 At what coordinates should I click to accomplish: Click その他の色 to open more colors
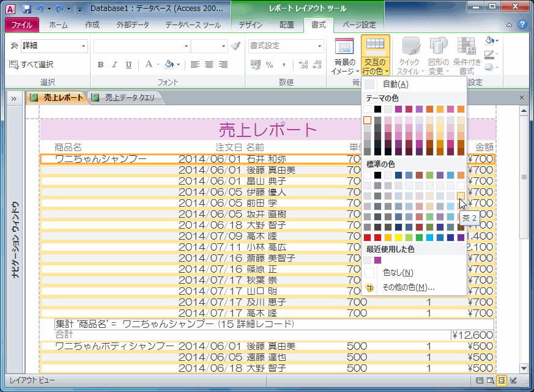tap(408, 287)
